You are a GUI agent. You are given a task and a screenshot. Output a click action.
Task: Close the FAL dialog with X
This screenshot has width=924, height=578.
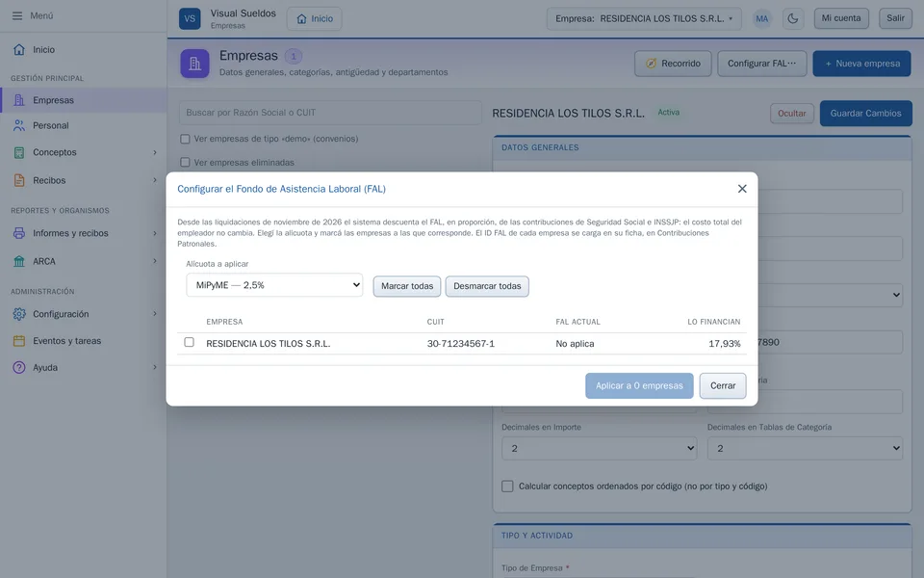point(742,189)
